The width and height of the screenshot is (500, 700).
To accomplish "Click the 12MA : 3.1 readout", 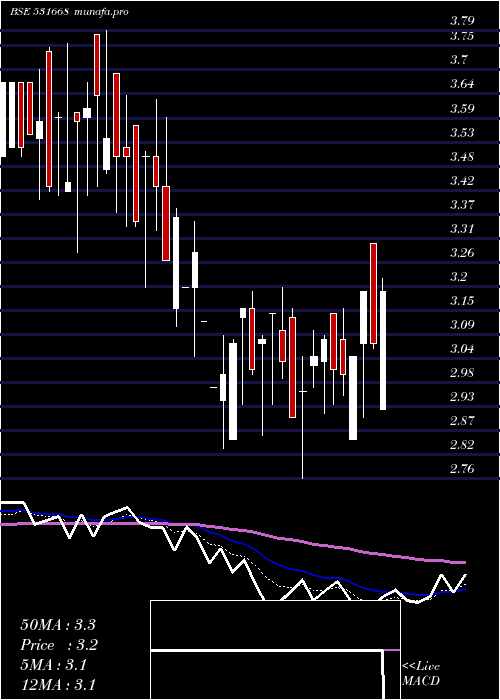I will [x=58, y=685].
